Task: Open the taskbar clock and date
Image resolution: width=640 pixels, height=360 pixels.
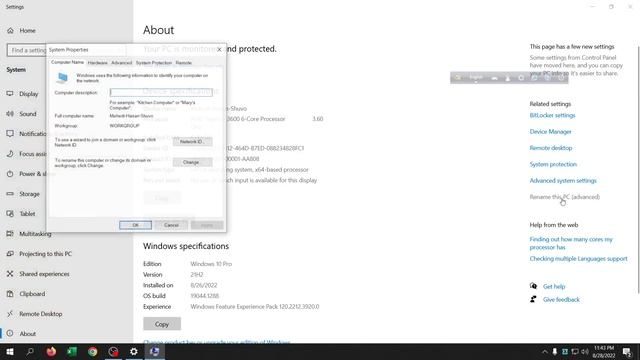Action: [604, 351]
